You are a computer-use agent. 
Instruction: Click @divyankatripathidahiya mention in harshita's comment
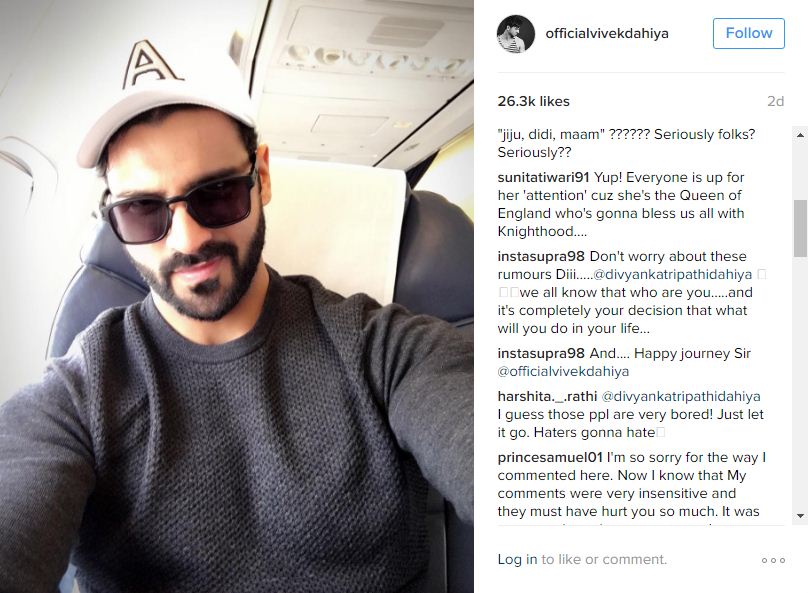681,396
